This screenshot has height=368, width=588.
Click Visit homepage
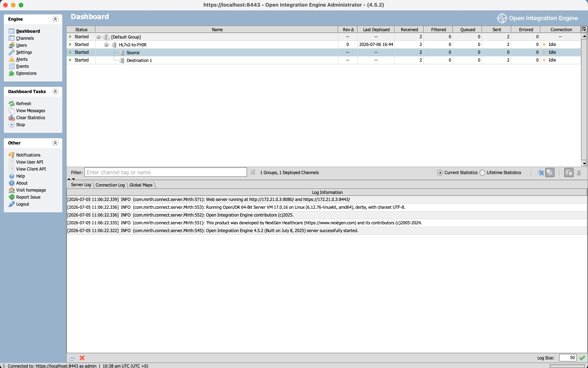coord(31,190)
